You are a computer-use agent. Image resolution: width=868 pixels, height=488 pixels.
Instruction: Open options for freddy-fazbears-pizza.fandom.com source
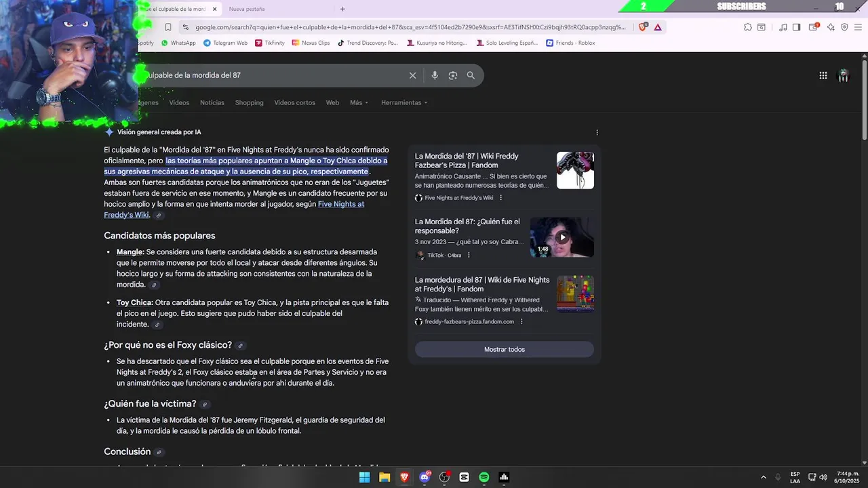(521, 321)
